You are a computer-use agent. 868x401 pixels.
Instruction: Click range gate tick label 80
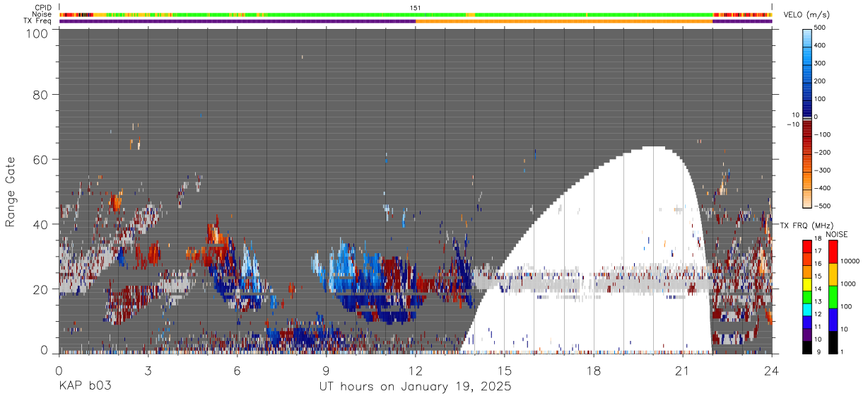(x=41, y=94)
